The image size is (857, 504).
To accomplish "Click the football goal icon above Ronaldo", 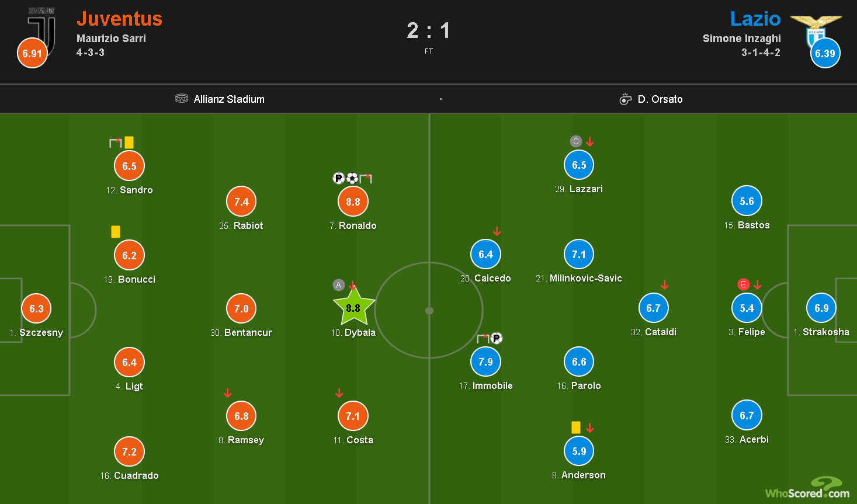I will click(x=352, y=178).
